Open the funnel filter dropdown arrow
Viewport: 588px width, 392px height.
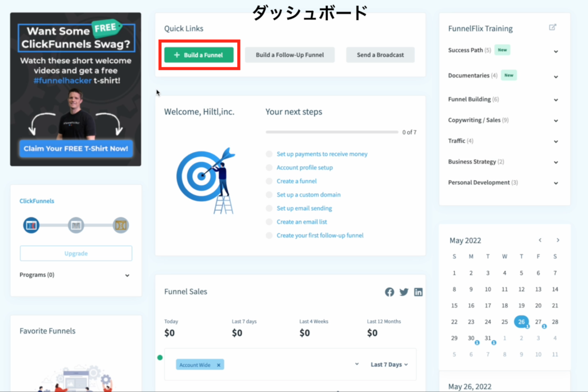[357, 364]
